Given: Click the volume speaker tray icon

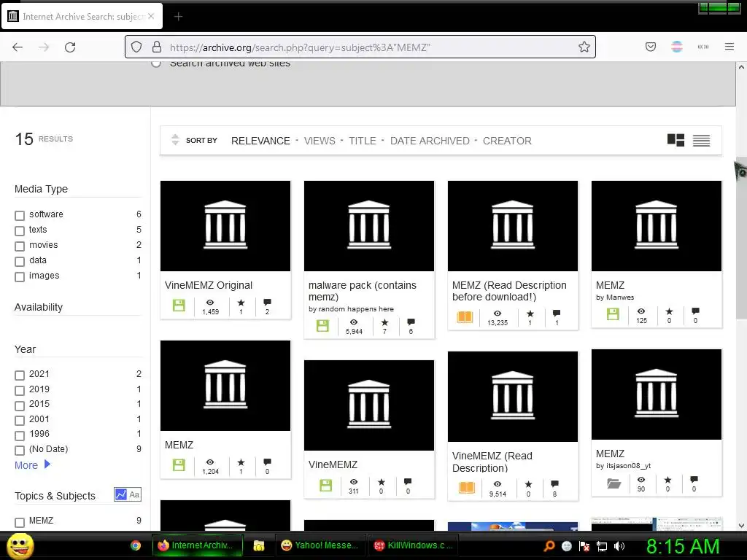Looking at the screenshot, I should click(619, 546).
